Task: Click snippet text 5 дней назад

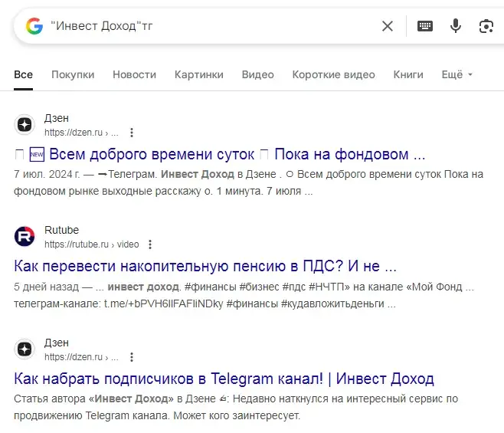Action: pos(46,287)
